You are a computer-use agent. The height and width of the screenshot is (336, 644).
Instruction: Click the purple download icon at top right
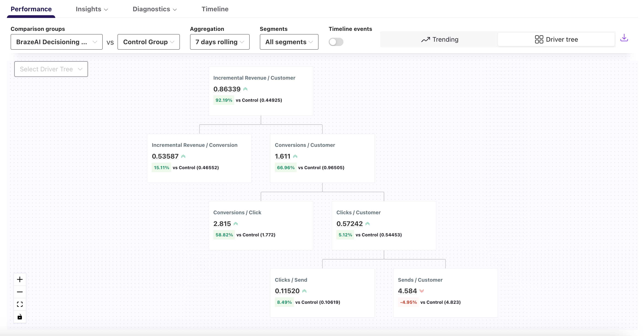pos(624,38)
